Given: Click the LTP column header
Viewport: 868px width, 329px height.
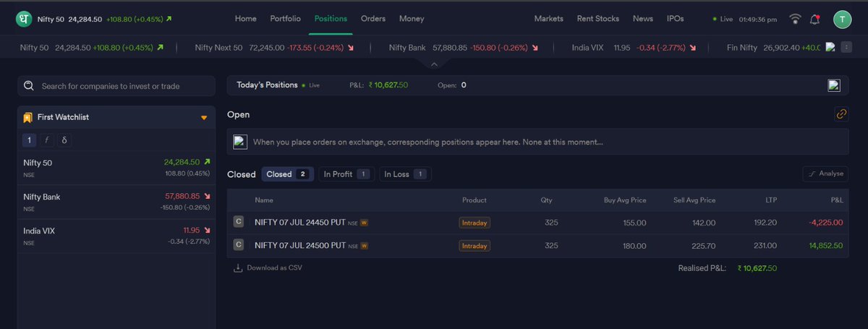Looking at the screenshot, I should click(771, 200).
